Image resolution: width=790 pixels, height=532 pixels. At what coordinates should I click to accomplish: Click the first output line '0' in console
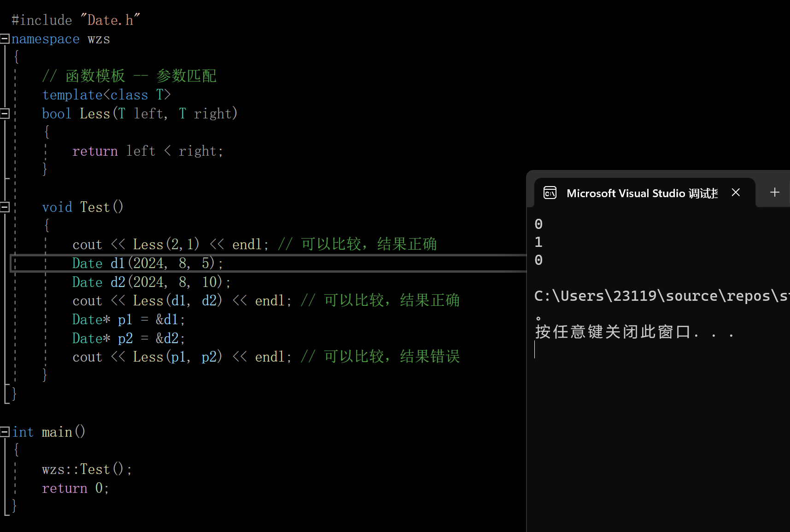coord(538,224)
